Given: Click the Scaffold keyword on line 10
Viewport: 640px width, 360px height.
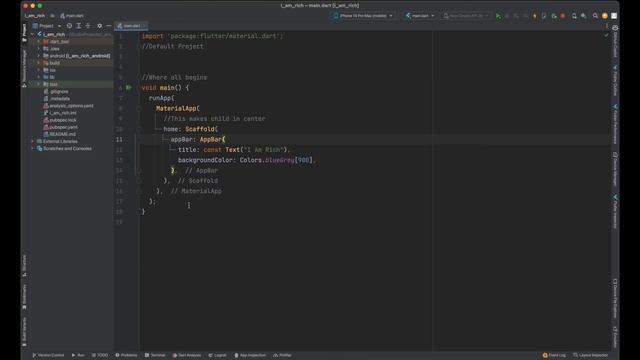Looking at the screenshot, I should click(200, 129).
